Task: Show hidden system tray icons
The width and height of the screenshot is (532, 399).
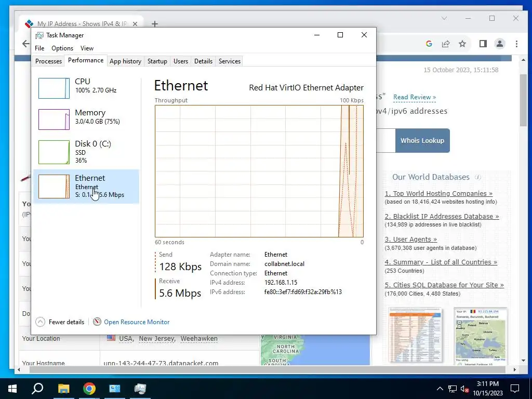Action: [440, 389]
